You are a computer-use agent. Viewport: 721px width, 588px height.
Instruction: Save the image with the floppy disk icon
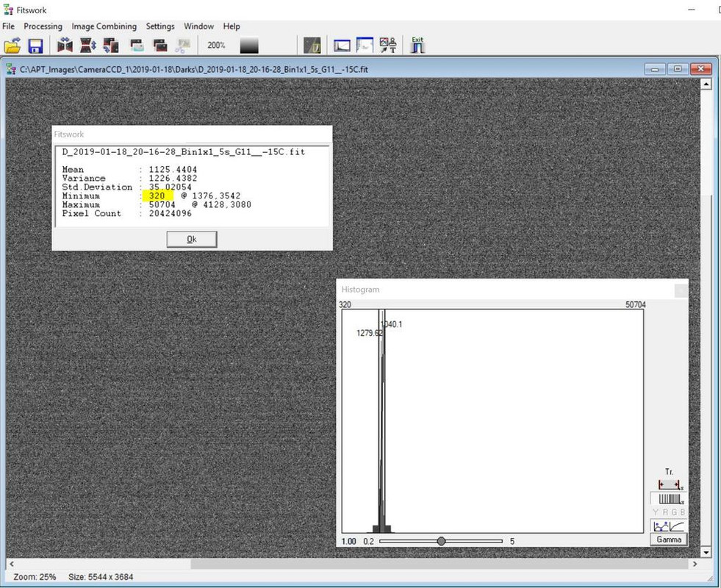[x=35, y=46]
